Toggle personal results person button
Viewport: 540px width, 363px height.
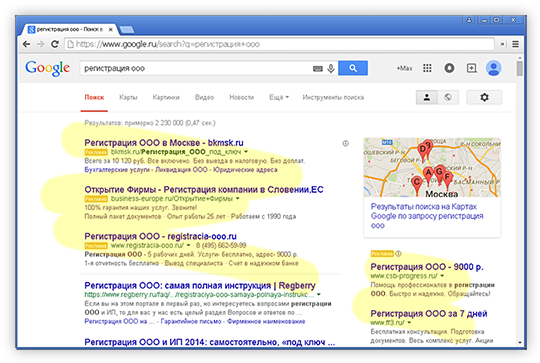click(426, 97)
